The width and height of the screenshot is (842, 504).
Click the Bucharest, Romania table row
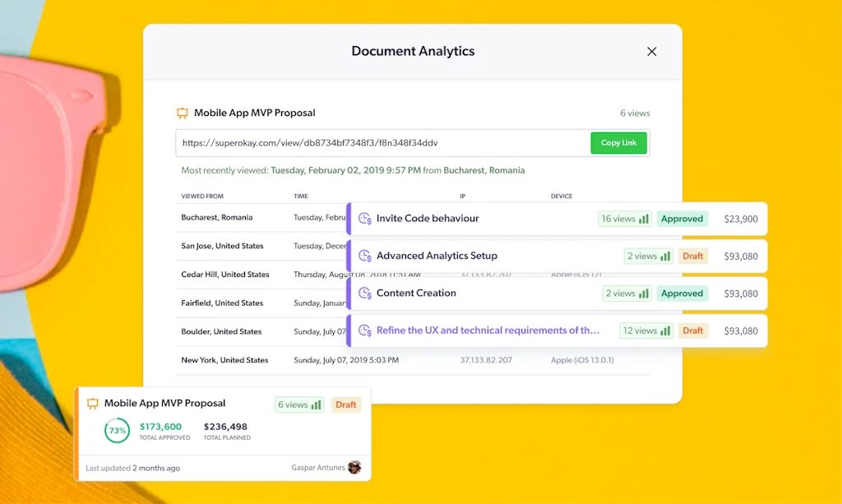(x=262, y=217)
